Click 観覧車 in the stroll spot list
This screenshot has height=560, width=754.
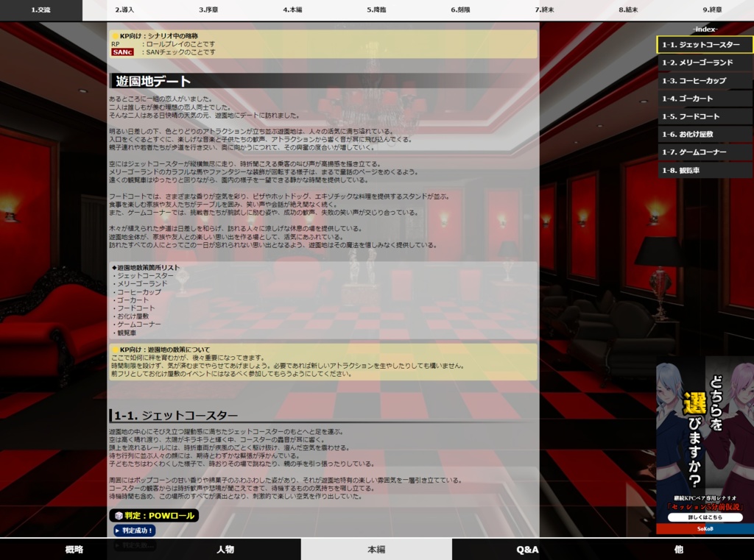[127, 333]
